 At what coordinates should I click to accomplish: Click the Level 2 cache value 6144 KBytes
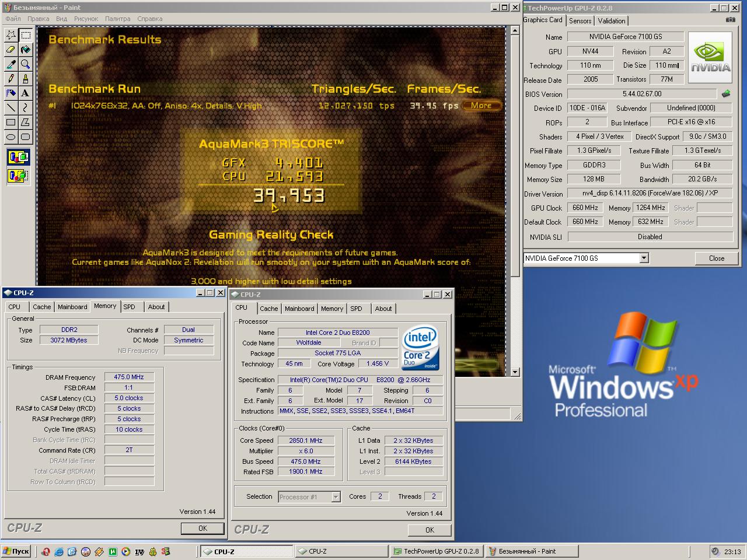point(413,461)
